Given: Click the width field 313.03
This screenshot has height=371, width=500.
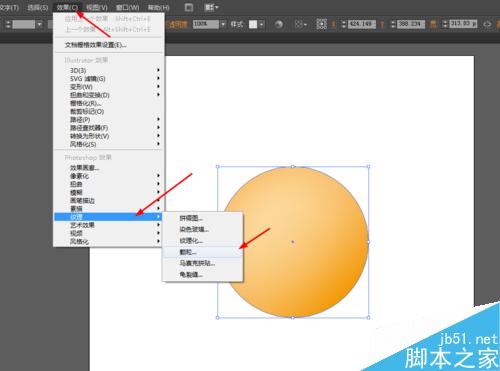Looking at the screenshot, I should click(x=463, y=24).
